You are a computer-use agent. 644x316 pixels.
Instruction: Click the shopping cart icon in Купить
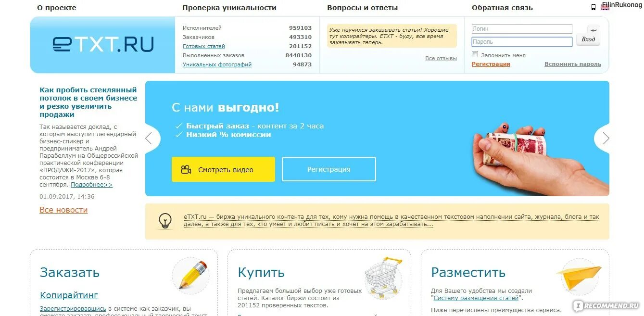click(x=383, y=277)
